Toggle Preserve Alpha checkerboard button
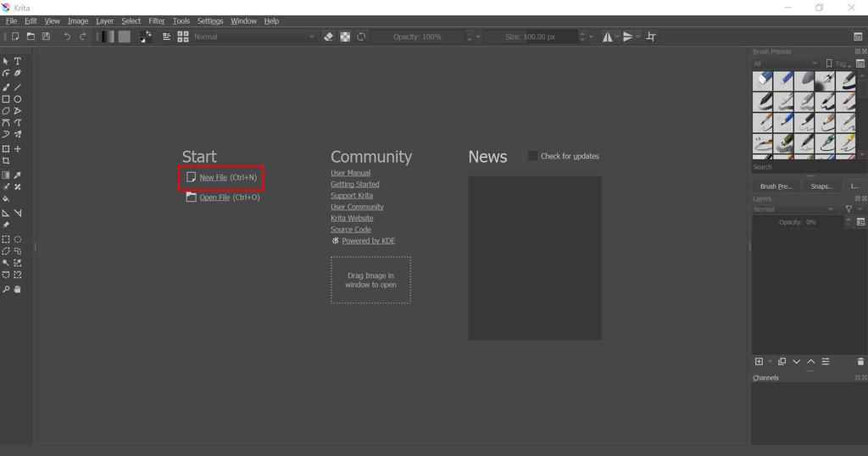 coord(345,36)
